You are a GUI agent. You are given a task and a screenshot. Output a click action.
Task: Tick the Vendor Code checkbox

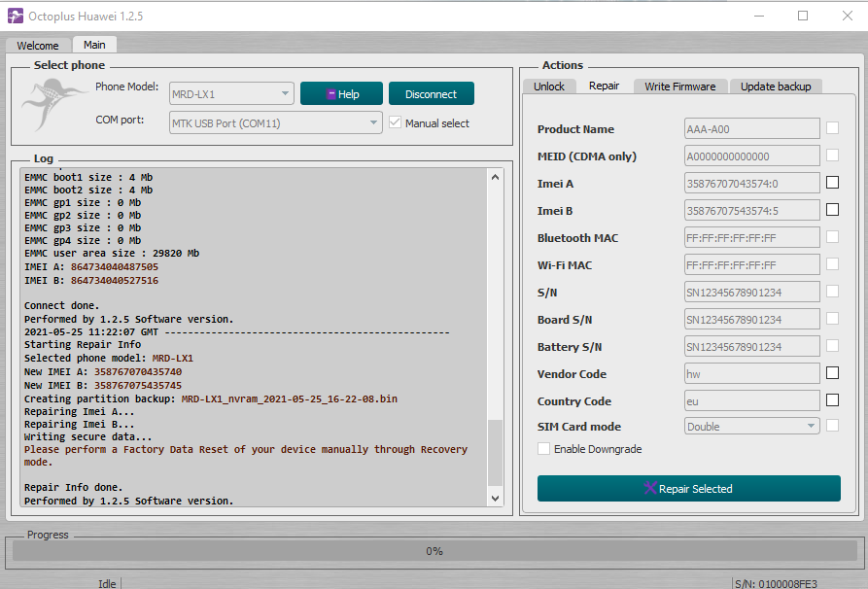(832, 373)
